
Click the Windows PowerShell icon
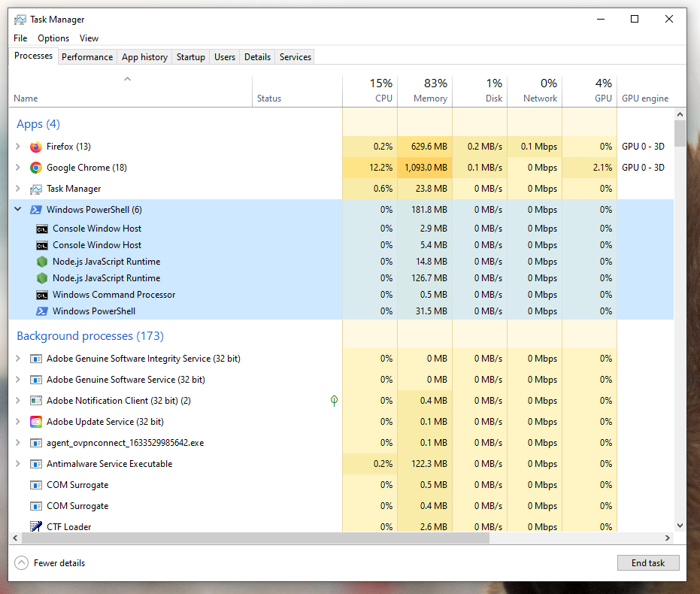coord(36,210)
